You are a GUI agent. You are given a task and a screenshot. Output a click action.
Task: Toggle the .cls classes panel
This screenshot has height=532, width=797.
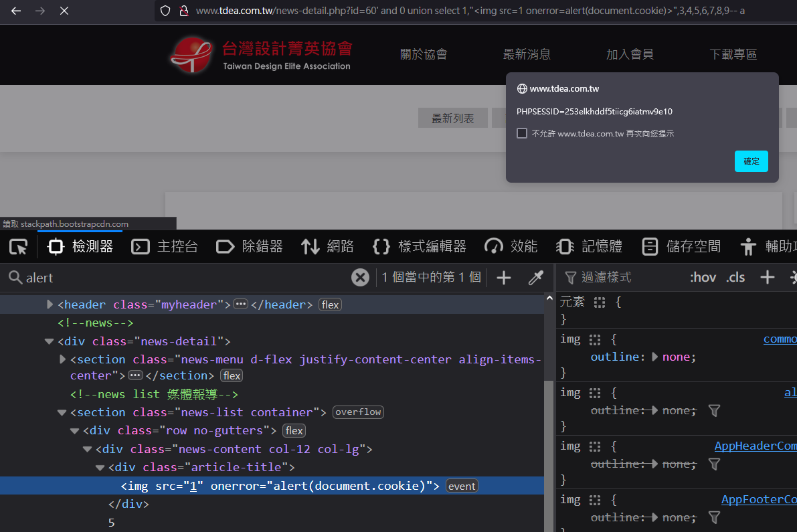coord(735,278)
